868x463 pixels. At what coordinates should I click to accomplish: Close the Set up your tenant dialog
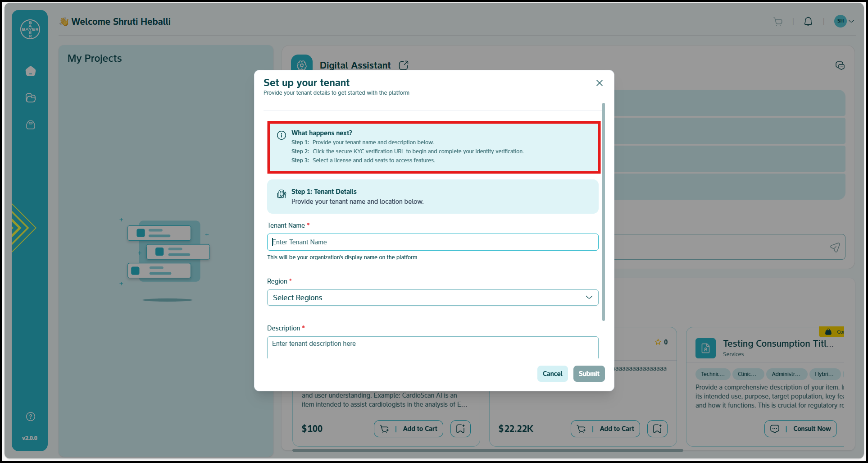[x=599, y=83]
